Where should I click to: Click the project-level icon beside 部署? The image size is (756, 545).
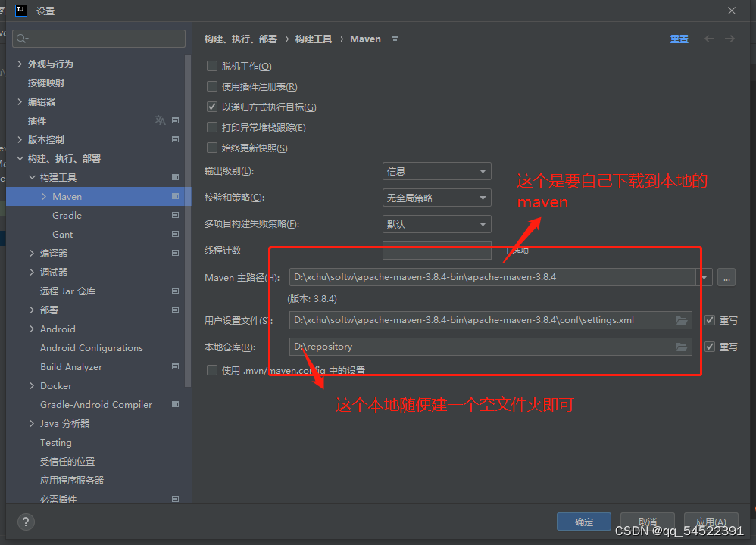(x=176, y=310)
